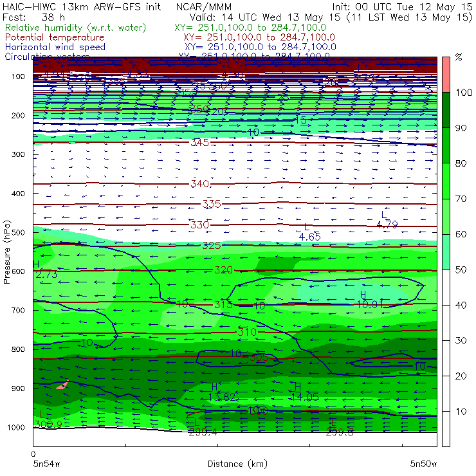The height and width of the screenshot is (476, 476).
Task: Click the '5n50w' end location label
Action: (423, 464)
